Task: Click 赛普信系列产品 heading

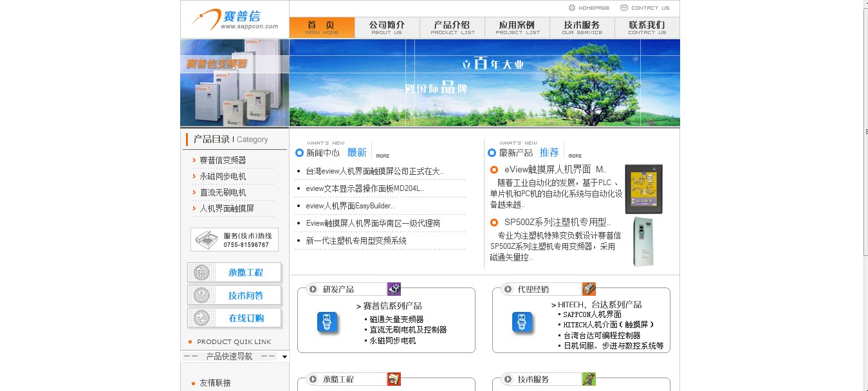Action: 392,306
